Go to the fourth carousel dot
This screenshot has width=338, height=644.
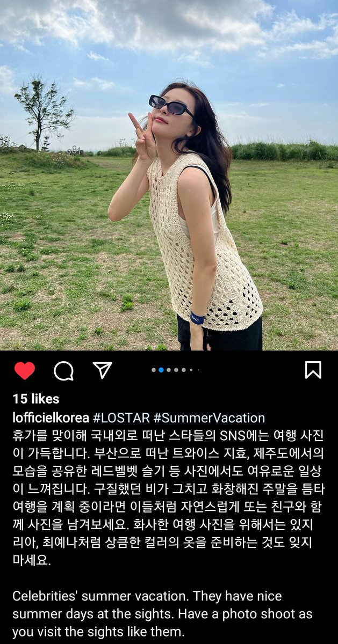(176, 370)
